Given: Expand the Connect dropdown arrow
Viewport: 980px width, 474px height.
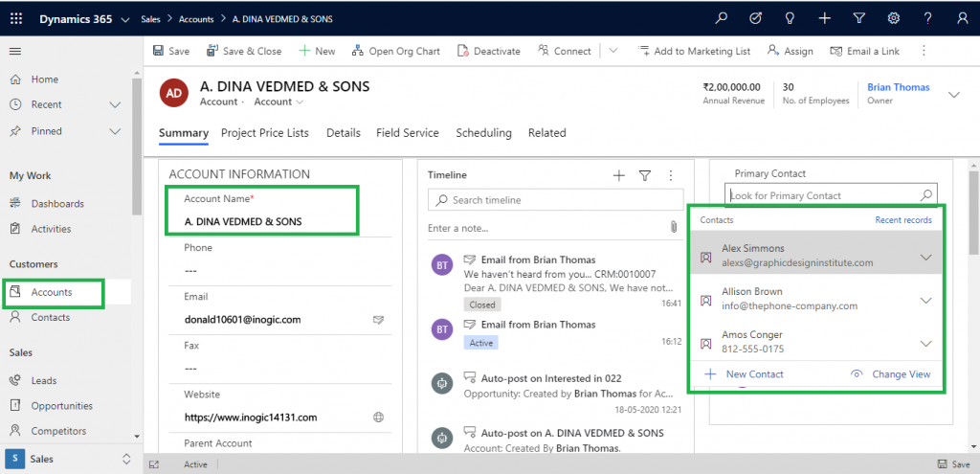Looking at the screenshot, I should pyautogui.click(x=613, y=52).
